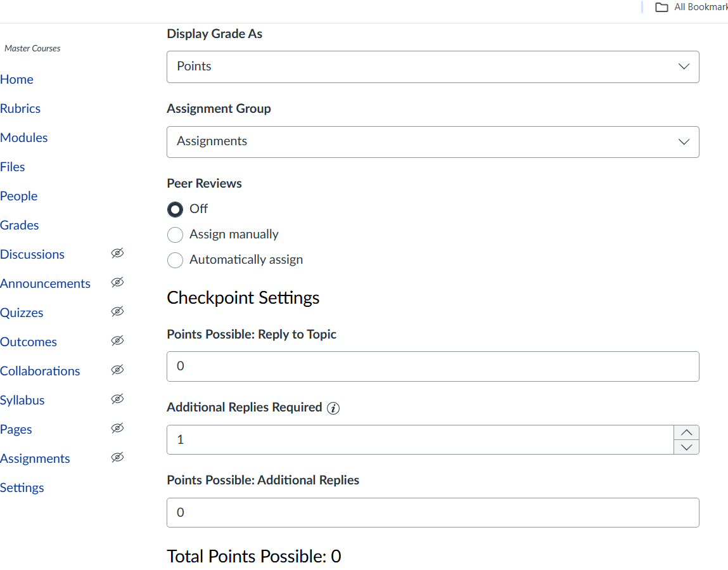The height and width of the screenshot is (570, 728).
Task: Click the up arrow on Additional Replies Required
Action: point(686,432)
